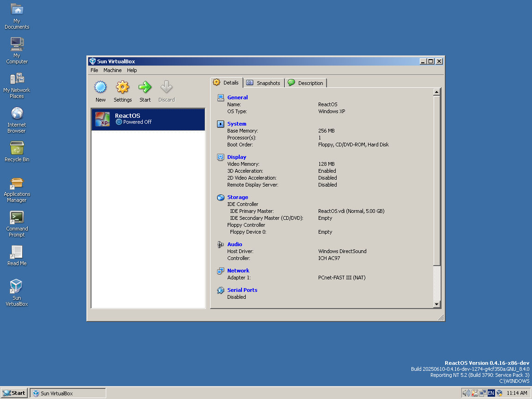This screenshot has height=399, width=532.
Task: Launch Applications Manager desktop shortcut
Action: [x=17, y=183]
